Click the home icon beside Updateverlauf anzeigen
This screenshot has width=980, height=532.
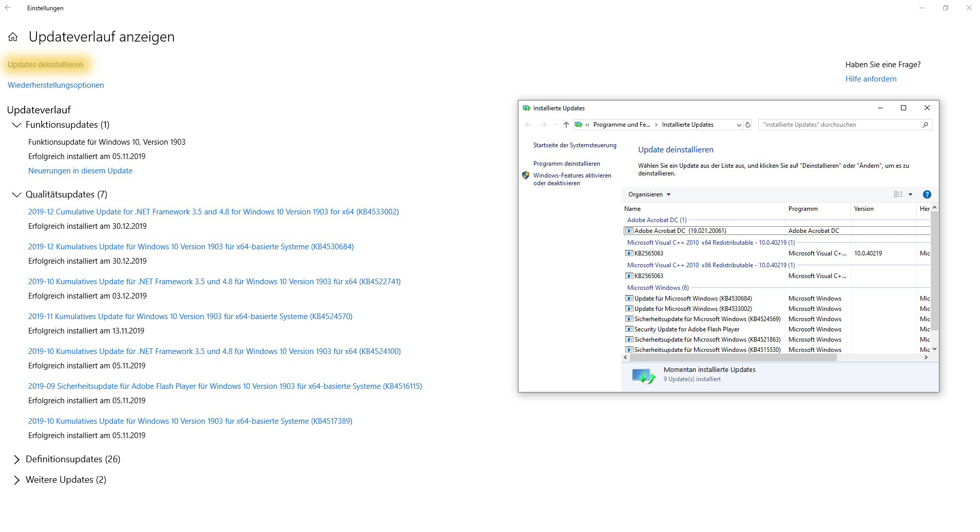pyautogui.click(x=13, y=37)
